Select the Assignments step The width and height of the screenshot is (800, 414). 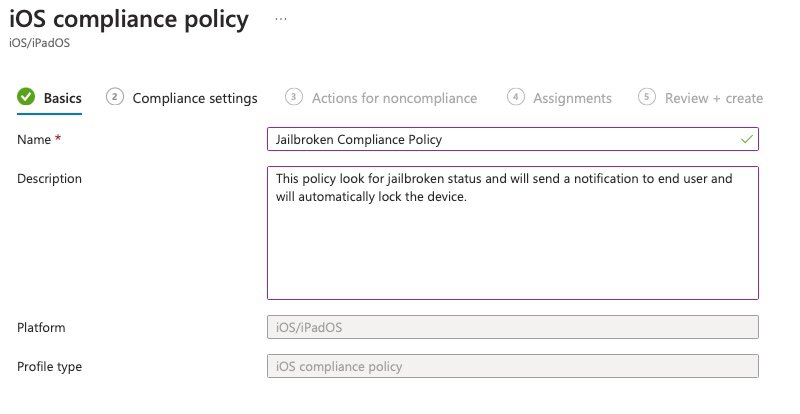572,98
